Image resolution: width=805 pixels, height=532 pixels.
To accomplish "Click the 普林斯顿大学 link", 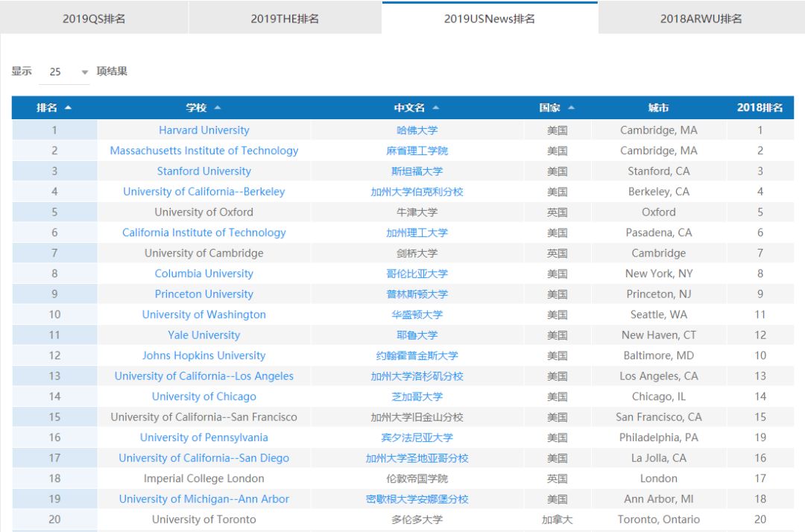I will tap(417, 294).
